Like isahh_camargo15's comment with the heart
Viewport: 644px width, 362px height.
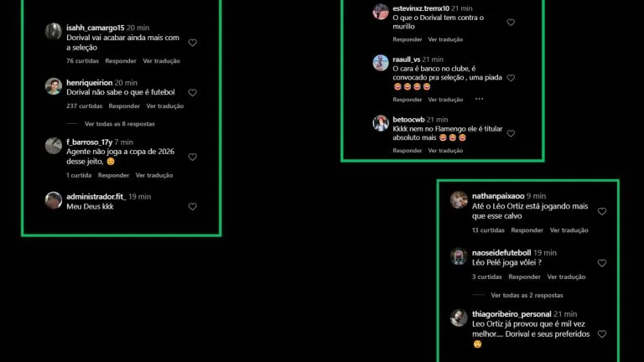coord(193,43)
